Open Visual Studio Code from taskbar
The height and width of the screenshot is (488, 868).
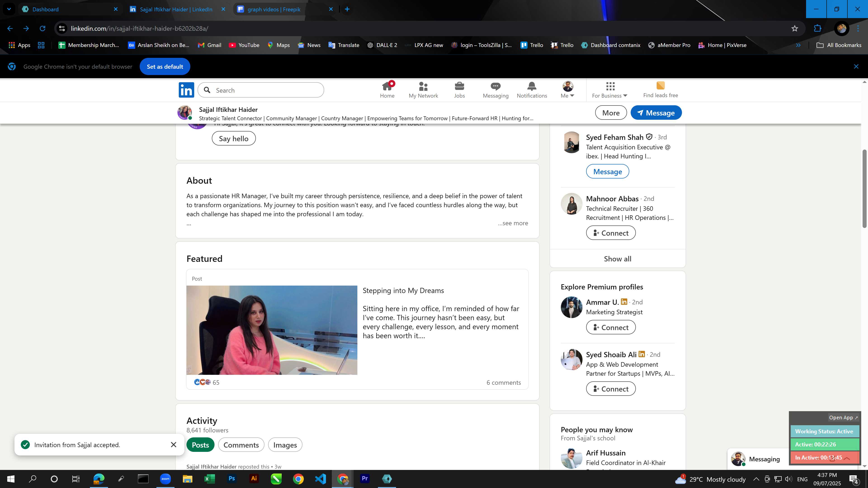(320, 479)
